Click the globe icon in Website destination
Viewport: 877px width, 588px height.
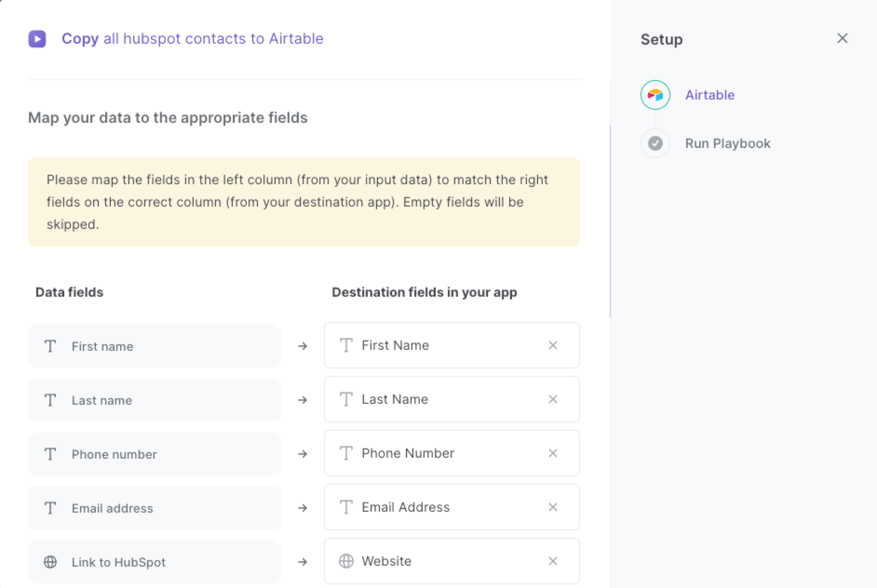point(346,561)
